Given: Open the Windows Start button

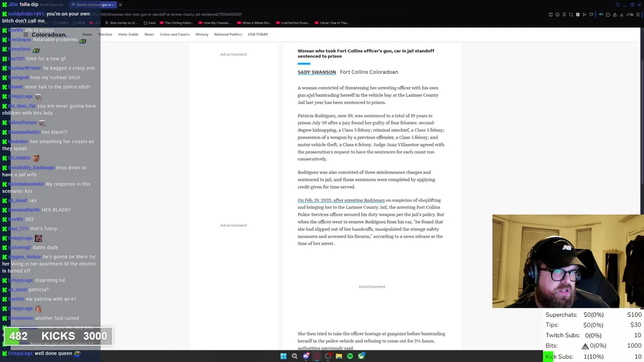Looking at the screenshot, I should pos(283,356).
